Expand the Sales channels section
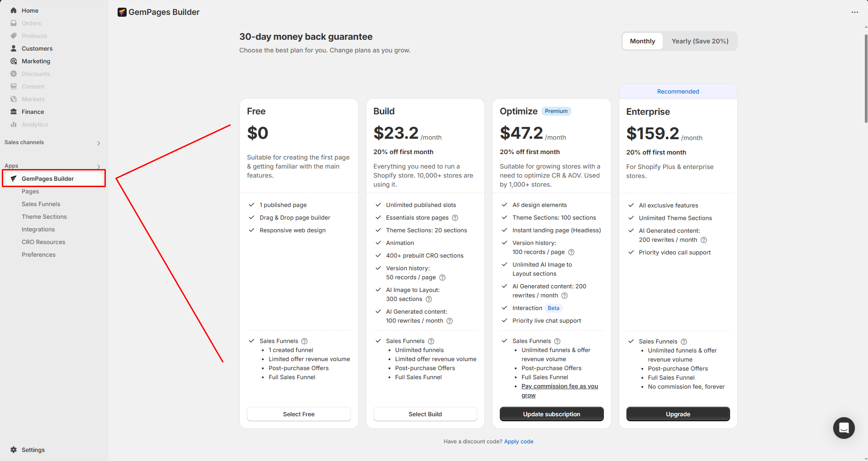 (x=98, y=142)
